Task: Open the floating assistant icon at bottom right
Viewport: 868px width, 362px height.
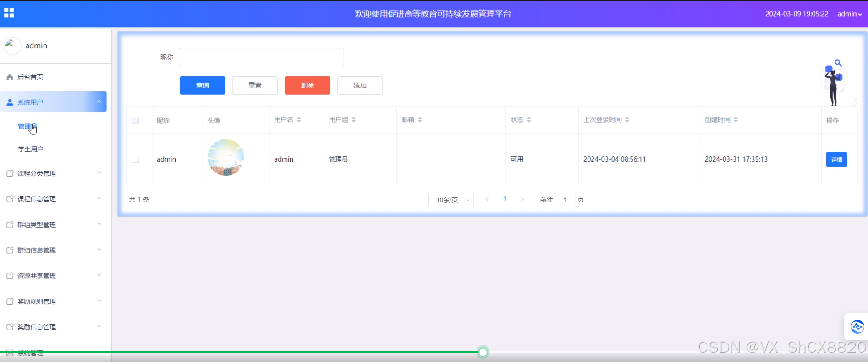Action: click(x=857, y=327)
